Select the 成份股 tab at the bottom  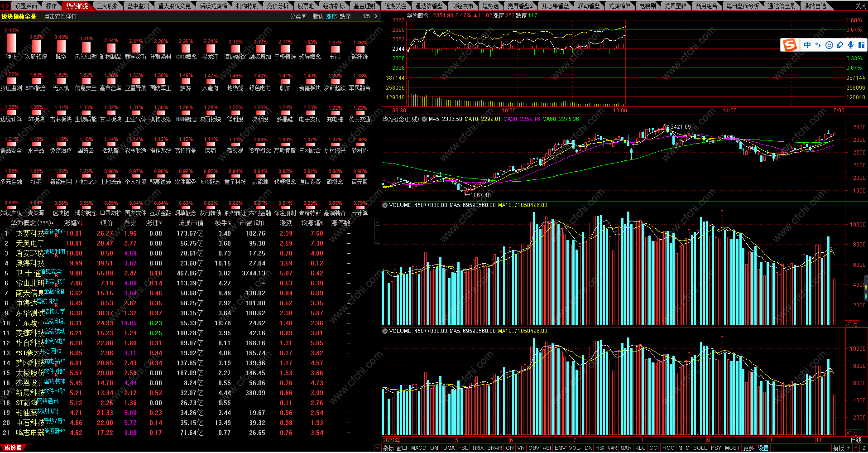(13, 448)
